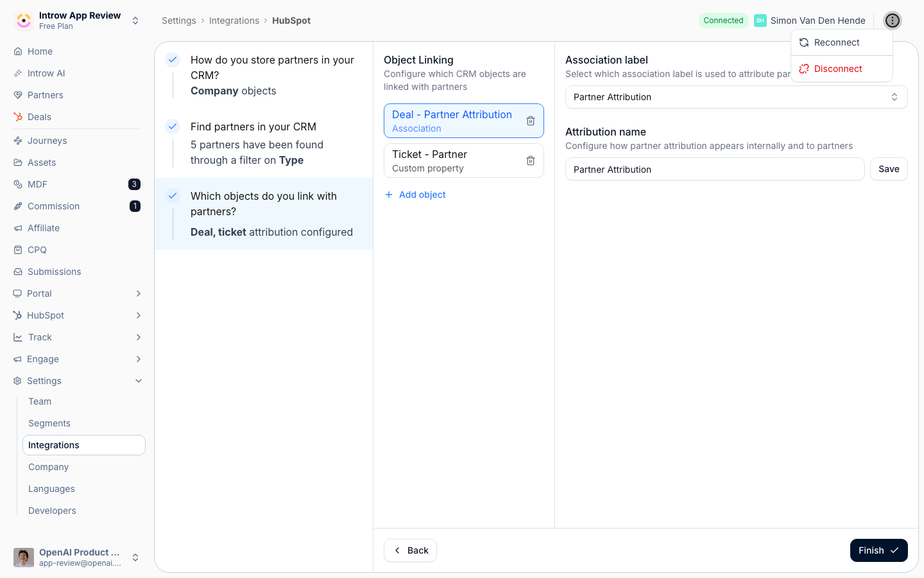Click the Affiliate megaphone icon

(x=18, y=228)
